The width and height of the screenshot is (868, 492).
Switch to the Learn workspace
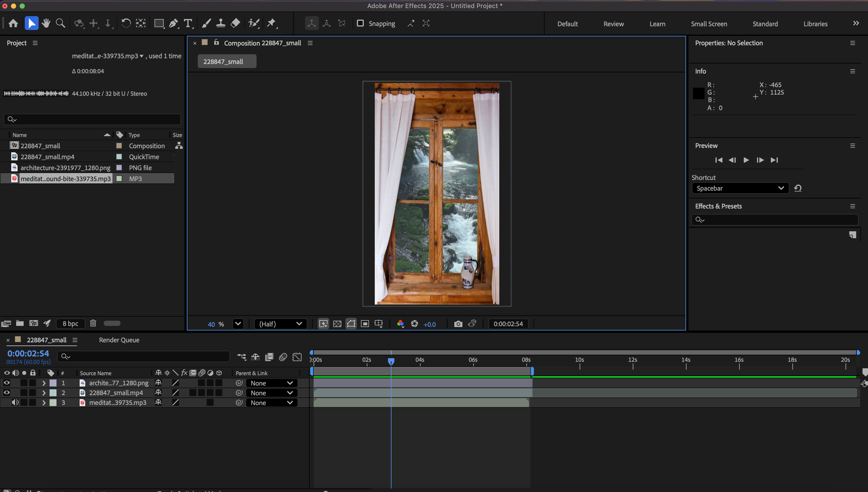(657, 24)
